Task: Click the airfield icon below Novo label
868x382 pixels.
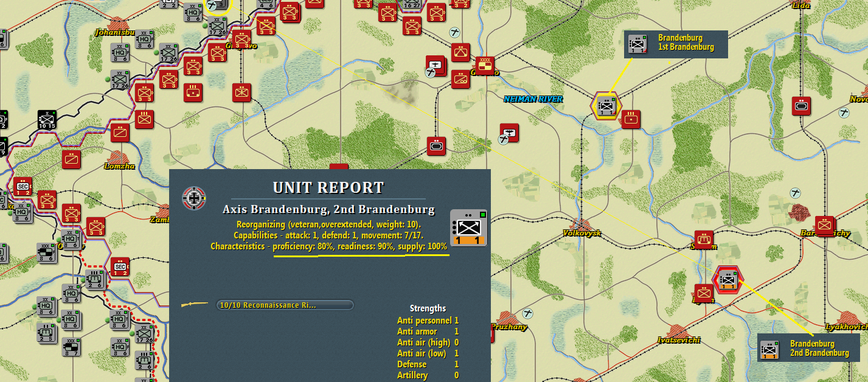Action: pos(842,113)
